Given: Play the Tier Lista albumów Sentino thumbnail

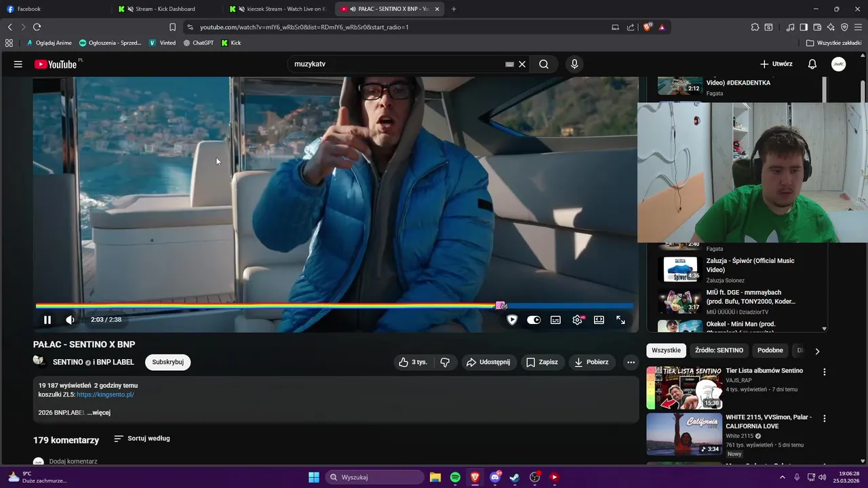Looking at the screenshot, I should click(x=684, y=388).
